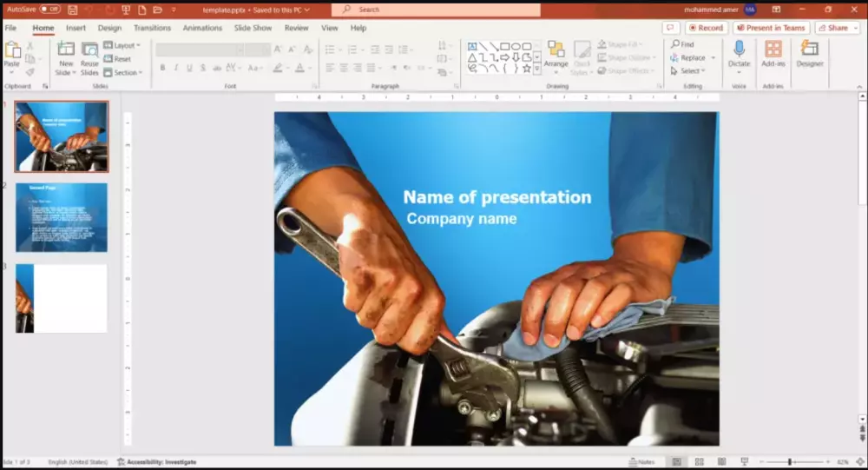Switch to the Insert tab

tap(76, 28)
